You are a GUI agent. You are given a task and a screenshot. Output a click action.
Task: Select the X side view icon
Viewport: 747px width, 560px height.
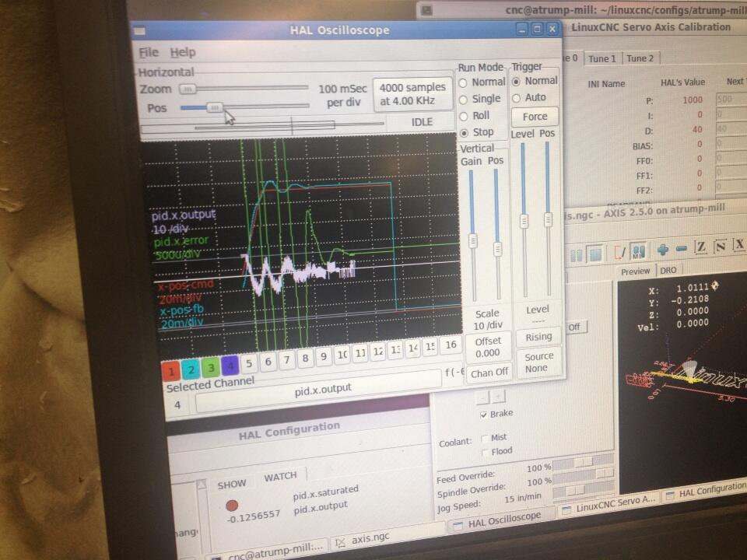(738, 244)
